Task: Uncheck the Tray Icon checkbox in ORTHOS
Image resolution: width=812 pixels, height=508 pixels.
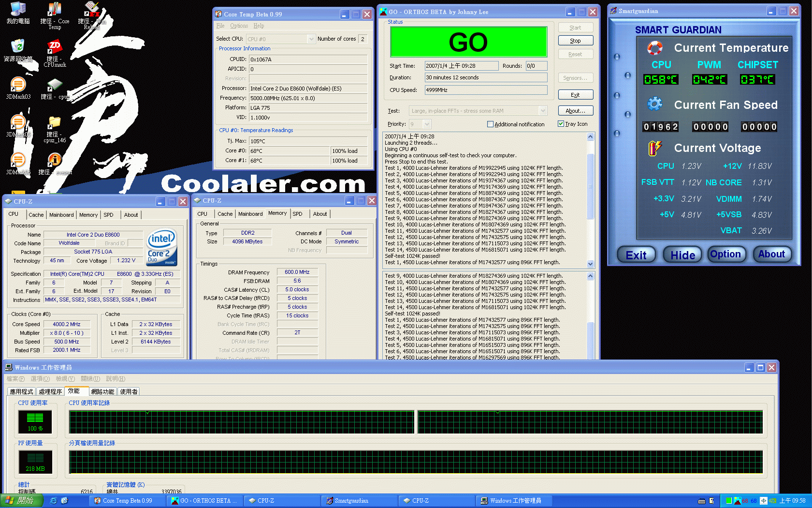Action: pyautogui.click(x=561, y=124)
